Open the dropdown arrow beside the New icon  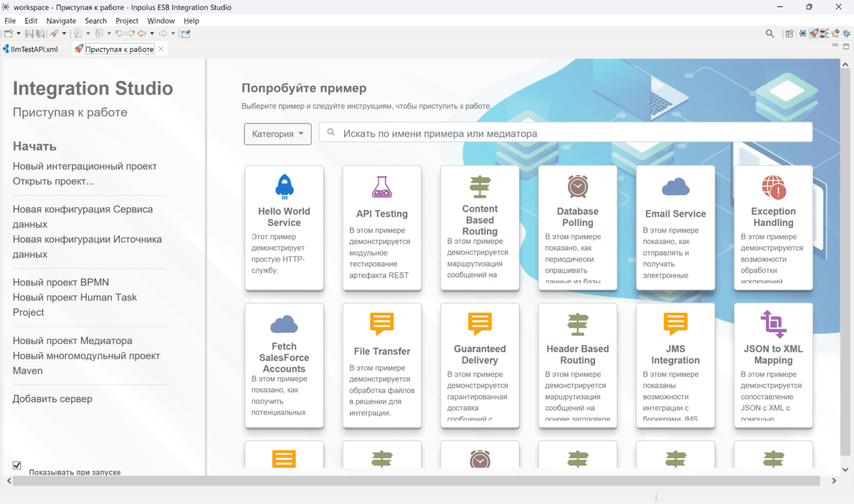pos(19,33)
